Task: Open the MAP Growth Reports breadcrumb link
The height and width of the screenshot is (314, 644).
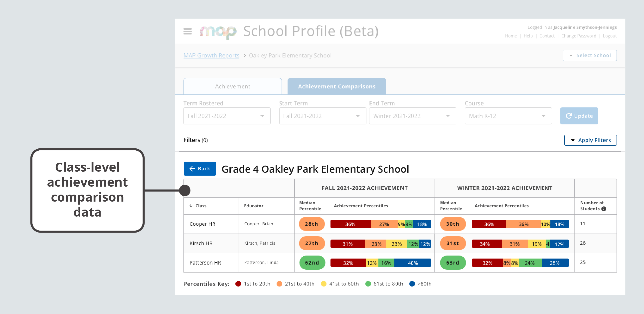Action: tap(211, 55)
